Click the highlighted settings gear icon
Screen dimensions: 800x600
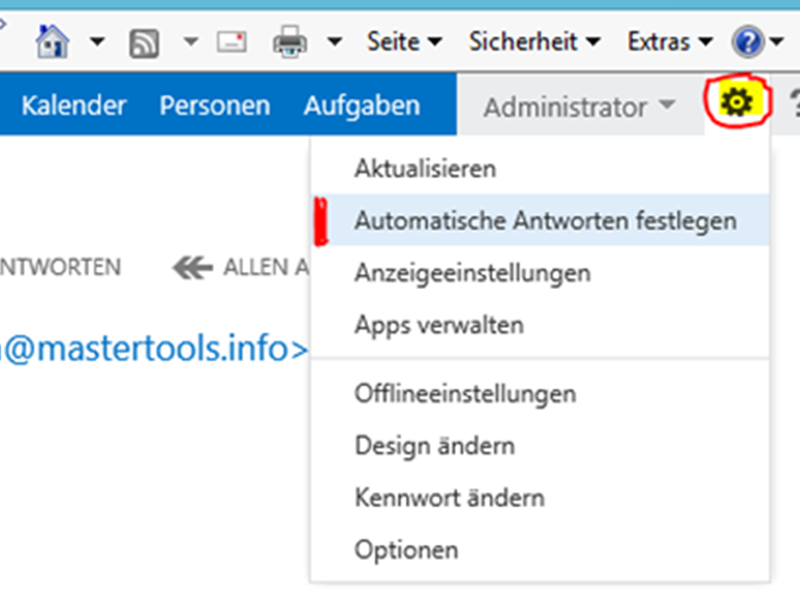[x=737, y=101]
